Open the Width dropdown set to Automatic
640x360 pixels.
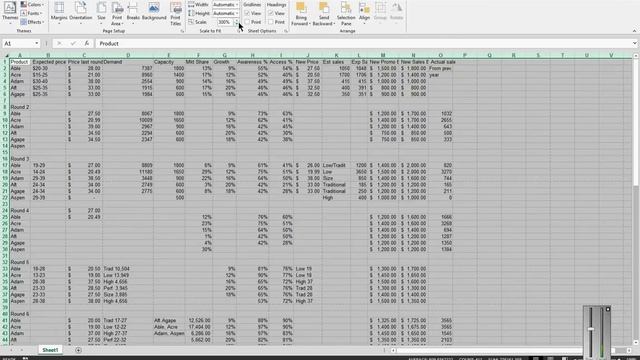(226, 4)
